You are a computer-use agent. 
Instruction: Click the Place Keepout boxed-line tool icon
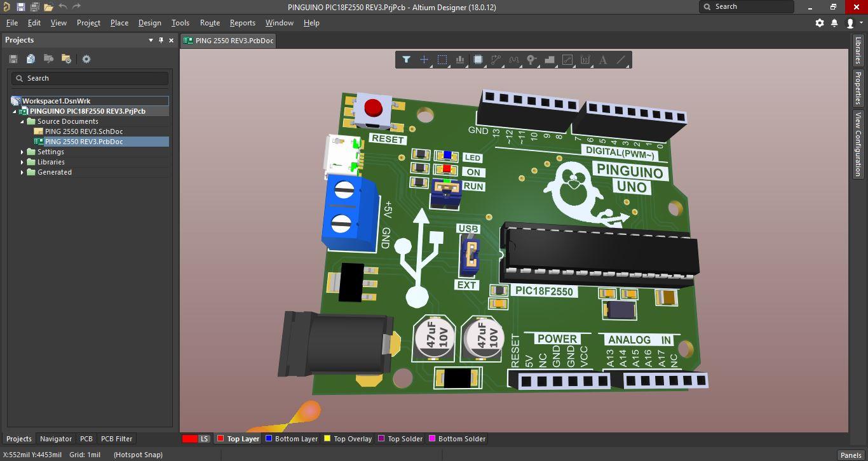567,60
